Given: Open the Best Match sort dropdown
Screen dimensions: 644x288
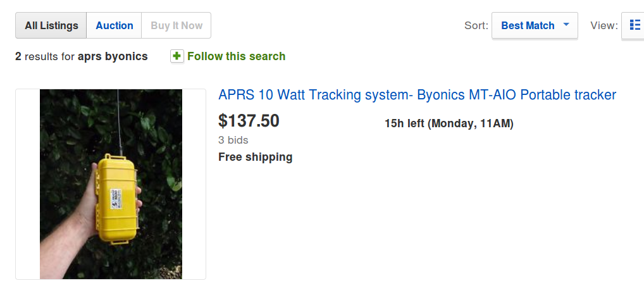Looking at the screenshot, I should pyautogui.click(x=528, y=26).
